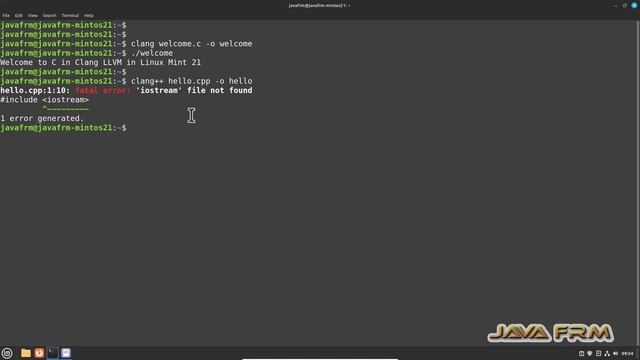Open the volume control tray icon
640x360 pixels.
coord(616,353)
